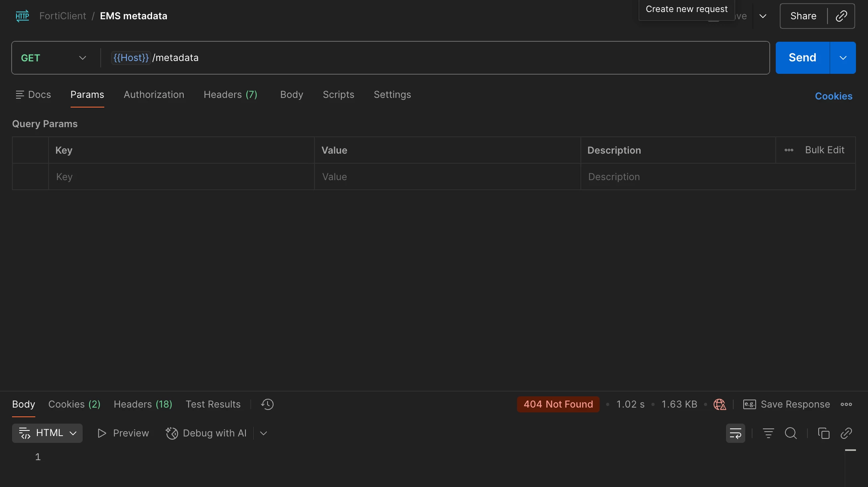Open the response Headers (18) tab

143,404
